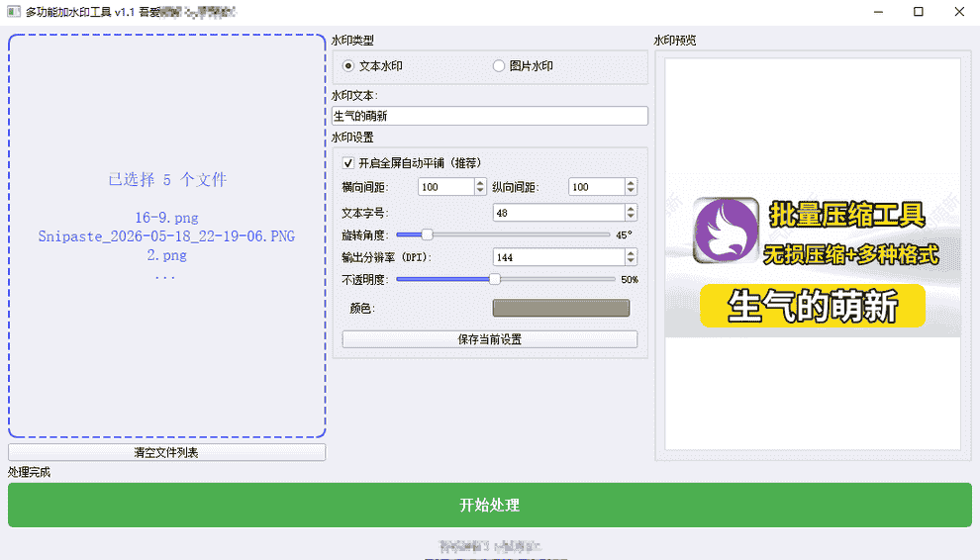This screenshot has height=560, width=980.
Task: Maximize the window
Action: click(x=918, y=11)
